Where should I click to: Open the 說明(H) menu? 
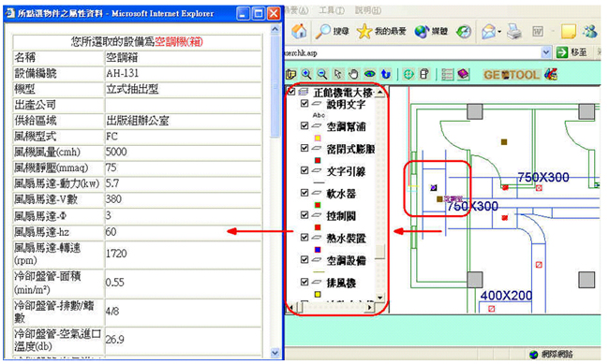[368, 10]
